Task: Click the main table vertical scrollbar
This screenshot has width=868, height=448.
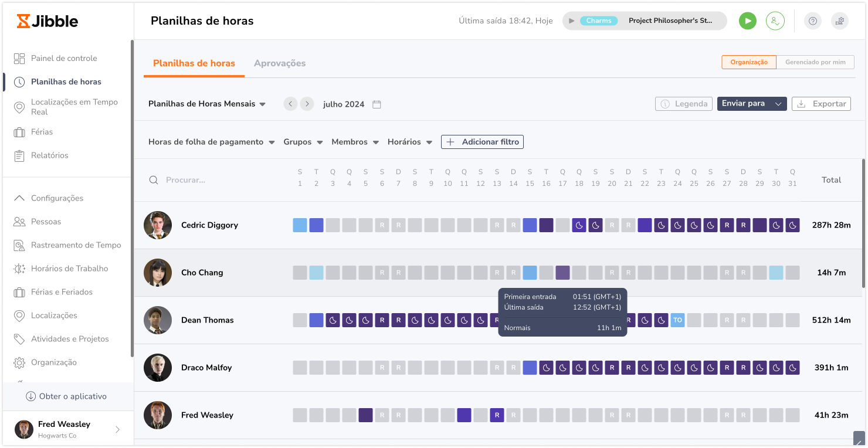Action: 863,223
